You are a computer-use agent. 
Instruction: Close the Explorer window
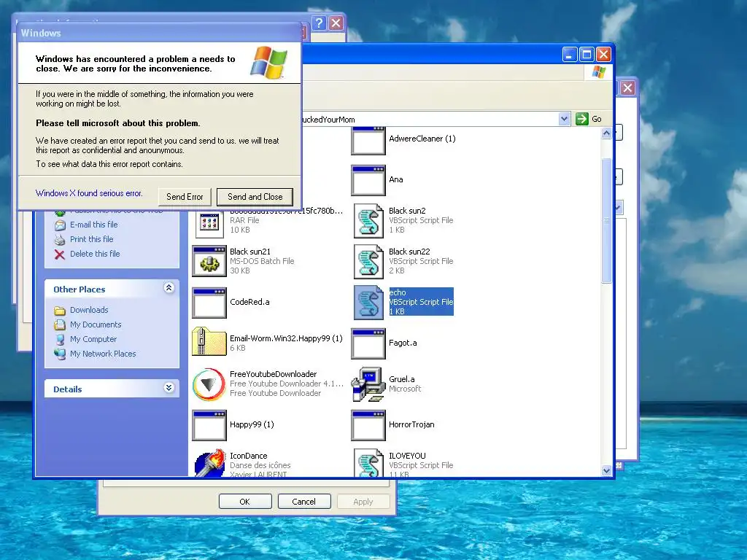pos(603,55)
